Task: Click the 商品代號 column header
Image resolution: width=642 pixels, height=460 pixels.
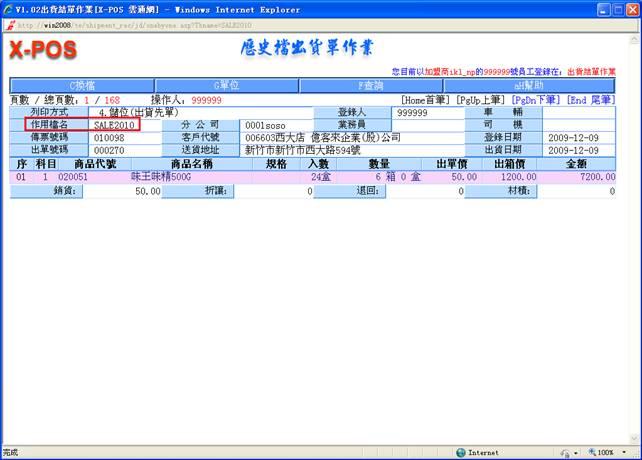Action: tap(101, 163)
